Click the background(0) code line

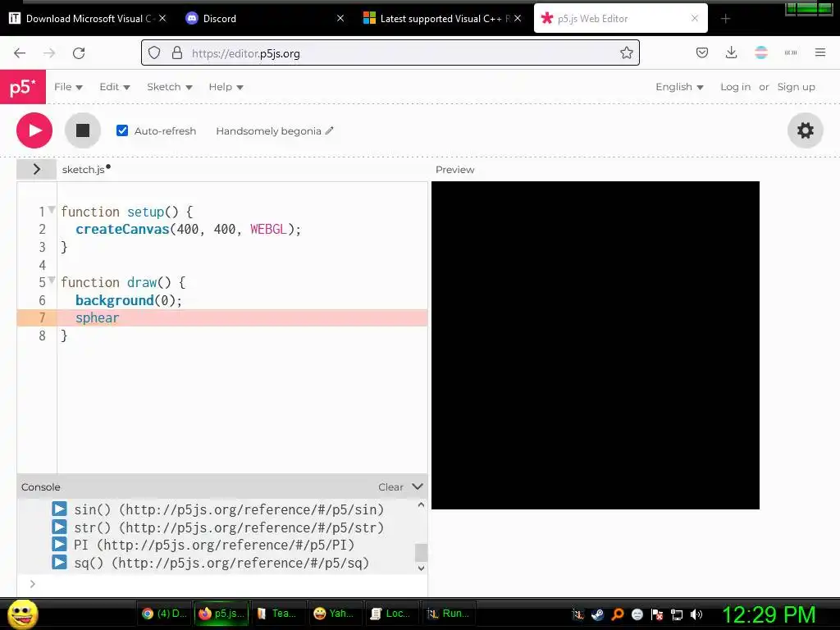coord(129,300)
